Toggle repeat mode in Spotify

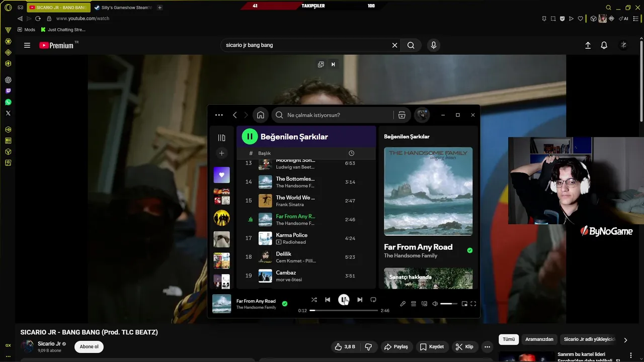(x=373, y=300)
